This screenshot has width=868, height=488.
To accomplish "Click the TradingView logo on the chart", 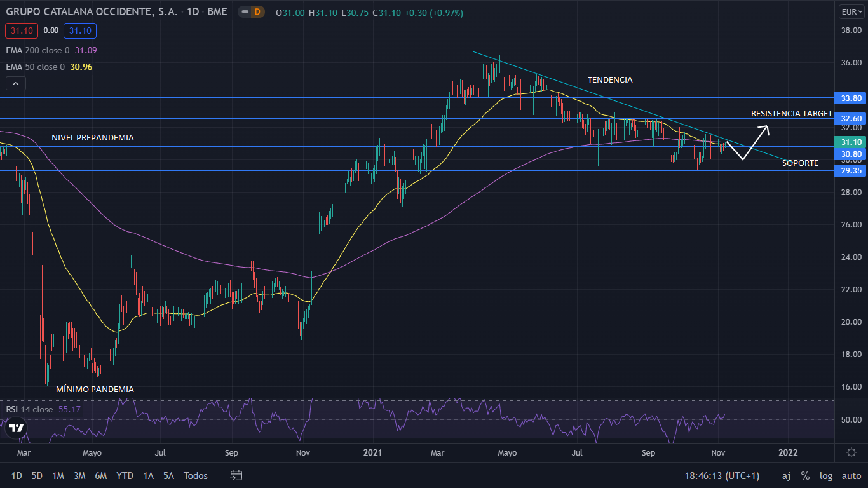I will click(x=15, y=429).
